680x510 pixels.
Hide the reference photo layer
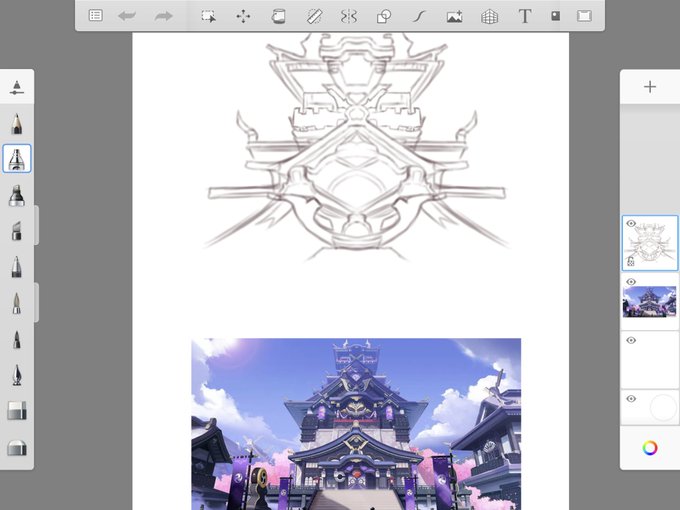(x=631, y=282)
